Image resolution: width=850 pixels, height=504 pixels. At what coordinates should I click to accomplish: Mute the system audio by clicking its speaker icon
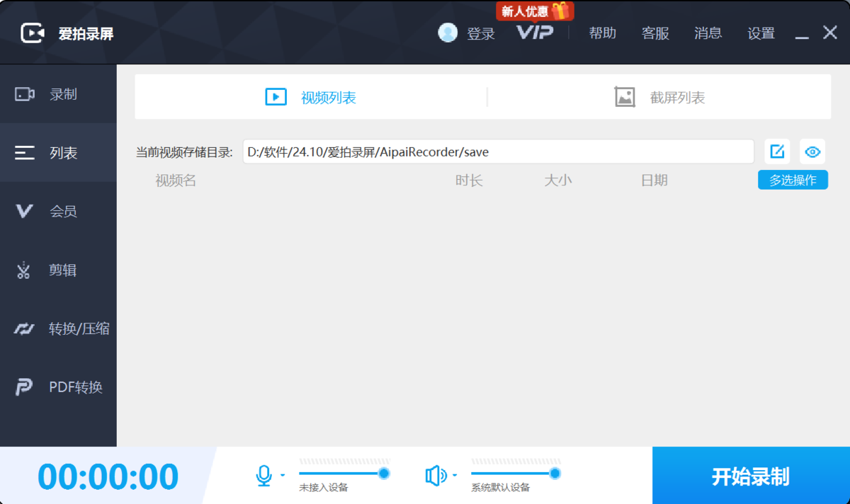436,475
